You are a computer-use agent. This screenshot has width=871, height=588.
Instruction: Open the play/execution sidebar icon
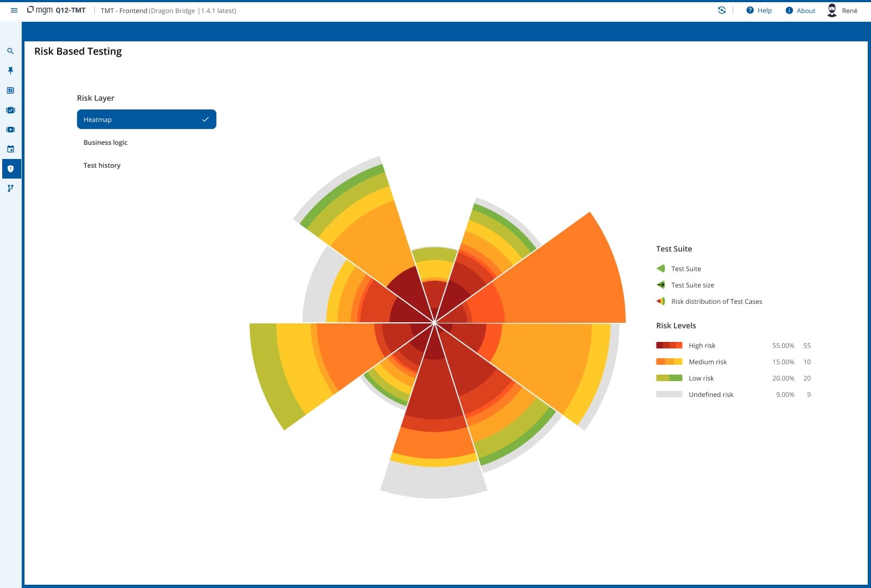[x=10, y=130]
